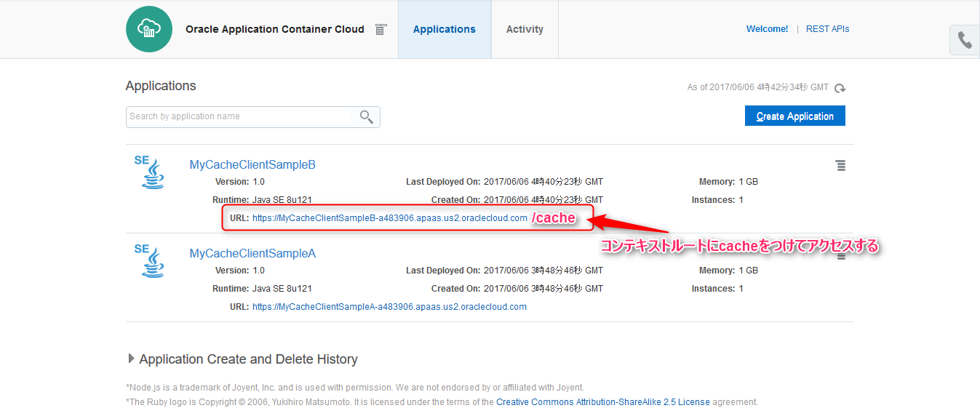Click the Memory 1 GB value for MyCacheClientSampleB
This screenshot has width=980, height=408.
(x=749, y=182)
